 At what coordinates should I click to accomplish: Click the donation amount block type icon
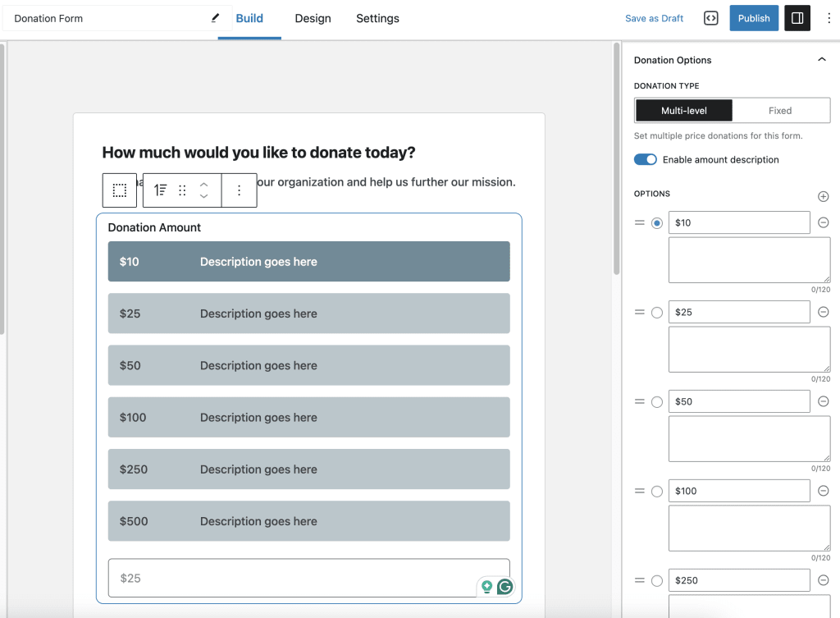point(160,190)
